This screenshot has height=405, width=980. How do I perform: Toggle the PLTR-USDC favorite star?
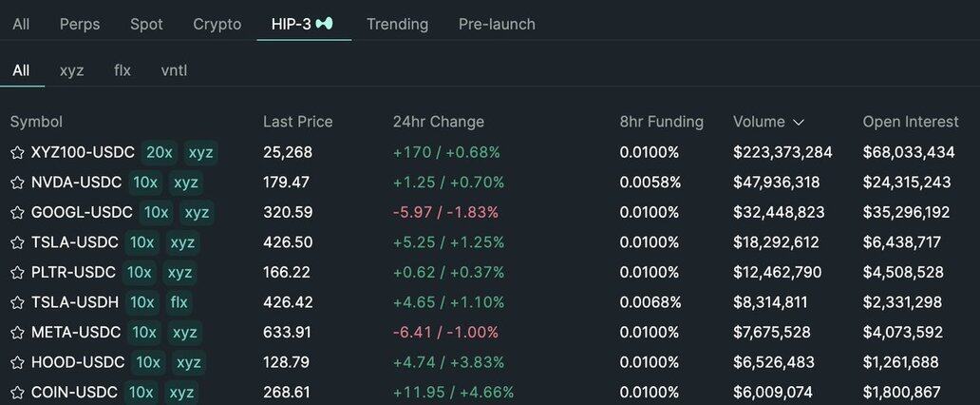[17, 273]
